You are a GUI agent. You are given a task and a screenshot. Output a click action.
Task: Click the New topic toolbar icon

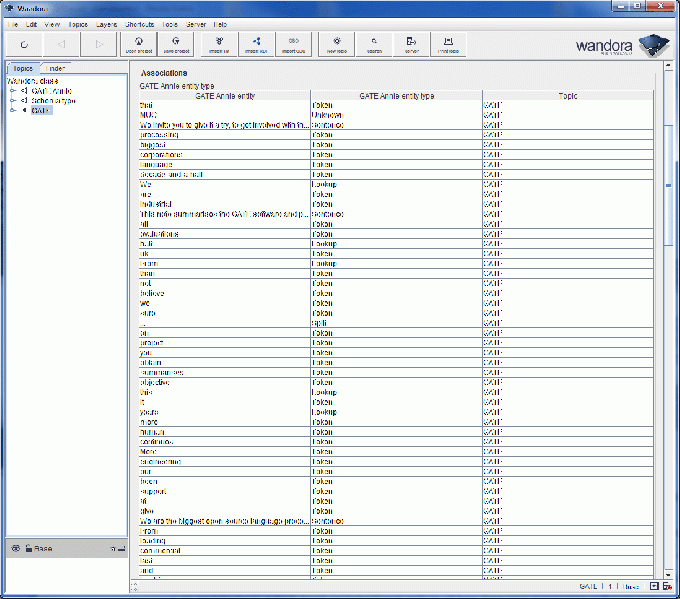point(337,44)
